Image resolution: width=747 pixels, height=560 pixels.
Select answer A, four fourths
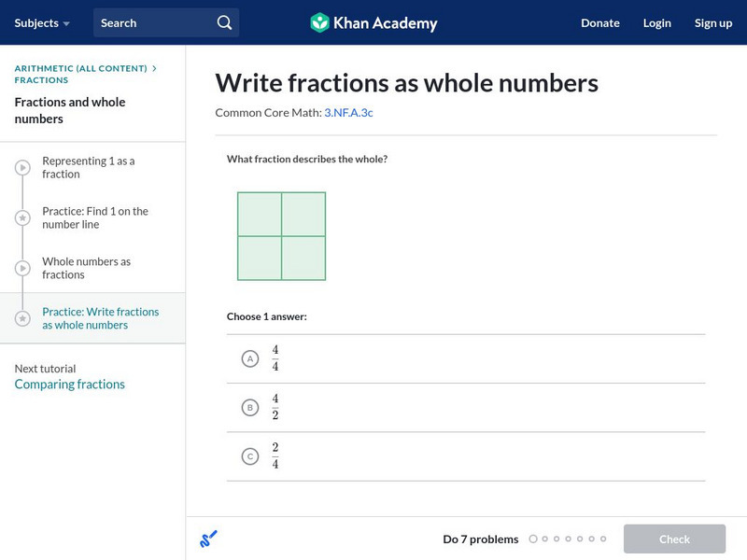249,358
